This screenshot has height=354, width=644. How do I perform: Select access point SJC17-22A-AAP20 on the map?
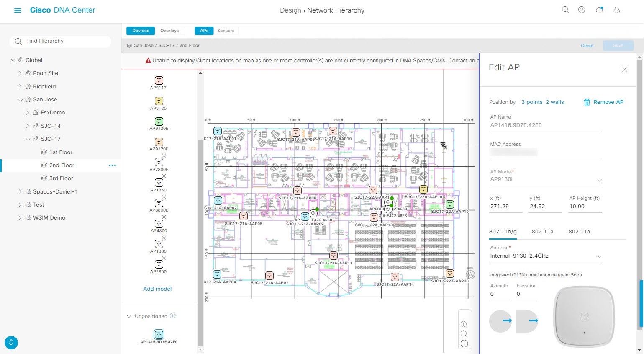click(450, 274)
